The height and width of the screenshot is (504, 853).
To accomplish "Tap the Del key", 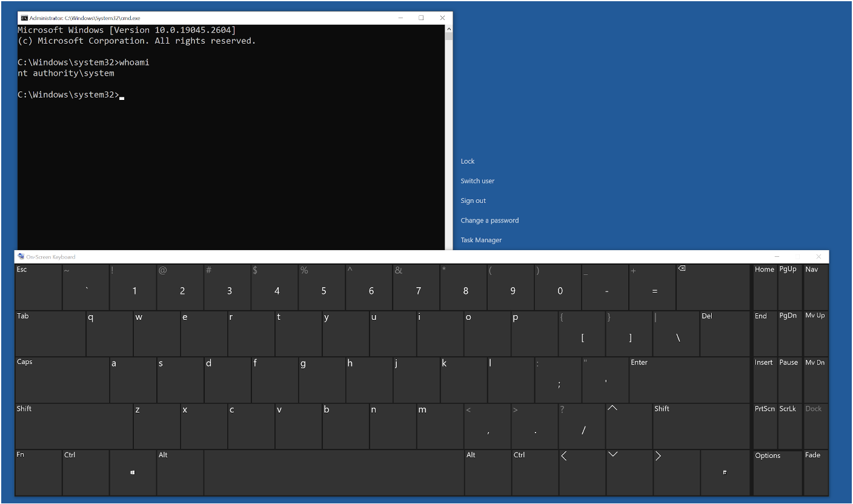I will tap(725, 333).
